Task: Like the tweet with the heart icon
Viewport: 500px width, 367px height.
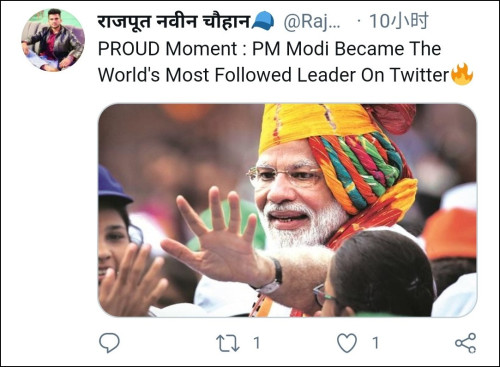Action: pos(347,343)
